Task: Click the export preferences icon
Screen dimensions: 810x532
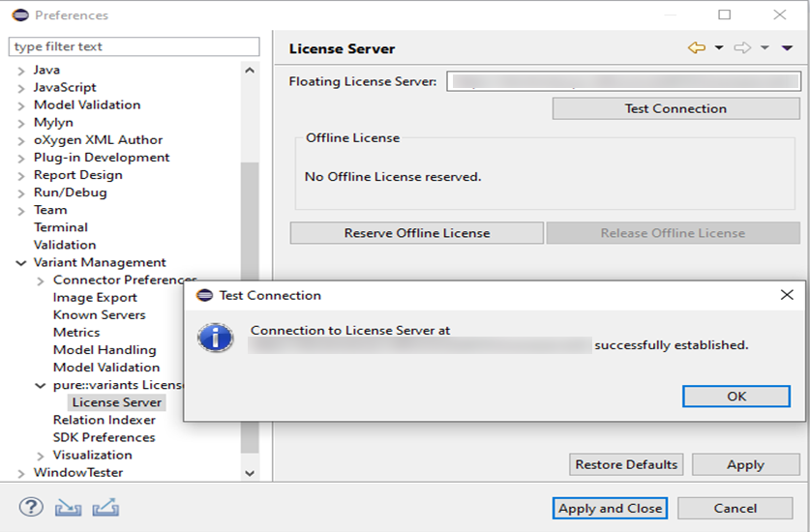Action: [105, 508]
